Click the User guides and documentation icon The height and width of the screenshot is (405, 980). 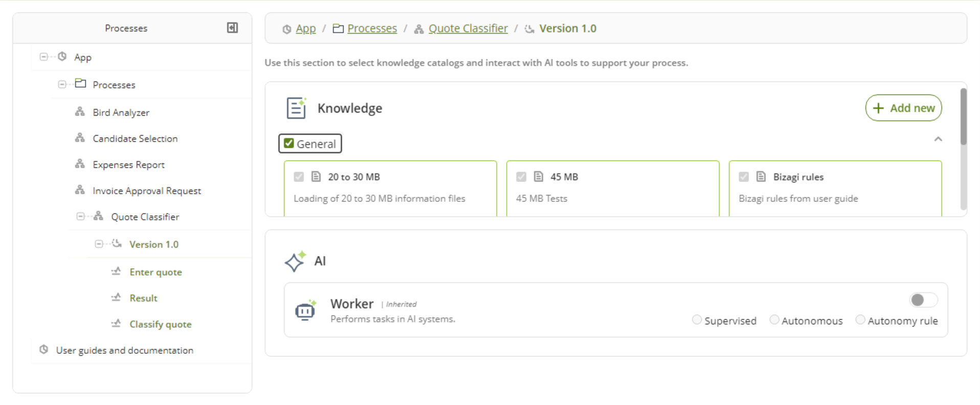point(44,350)
